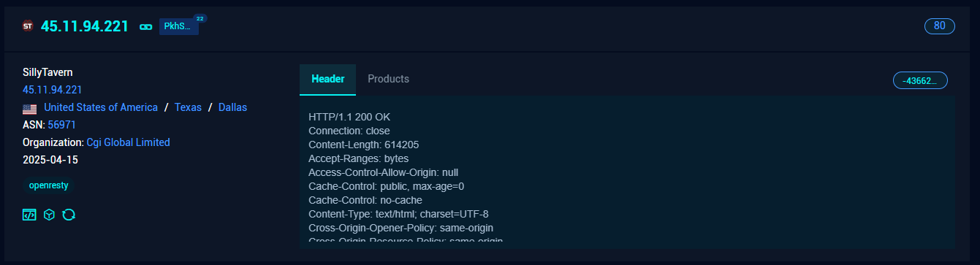Click the SillyTavern ST favicon icon
Image resolution: width=980 pixels, height=265 pixels.
[x=29, y=26]
